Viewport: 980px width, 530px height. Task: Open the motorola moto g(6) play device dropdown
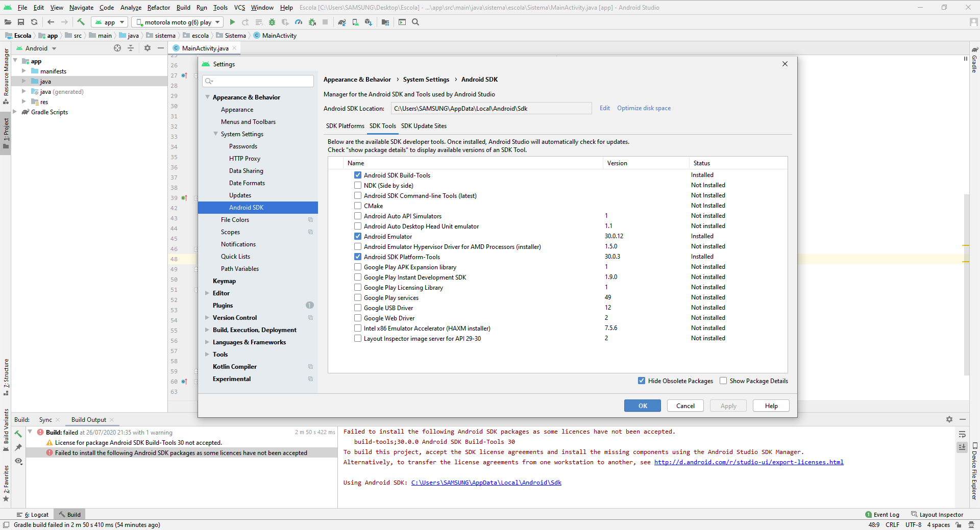pos(177,22)
